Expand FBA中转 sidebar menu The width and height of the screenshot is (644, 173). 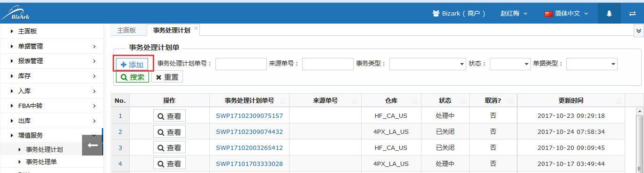[51, 106]
